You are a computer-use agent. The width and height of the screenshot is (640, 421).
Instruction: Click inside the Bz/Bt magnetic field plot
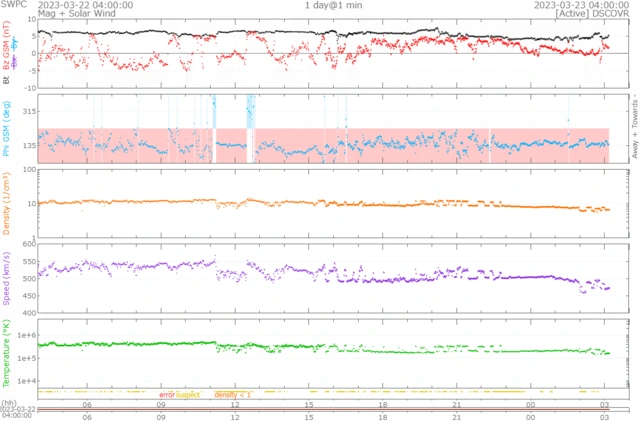(333, 53)
